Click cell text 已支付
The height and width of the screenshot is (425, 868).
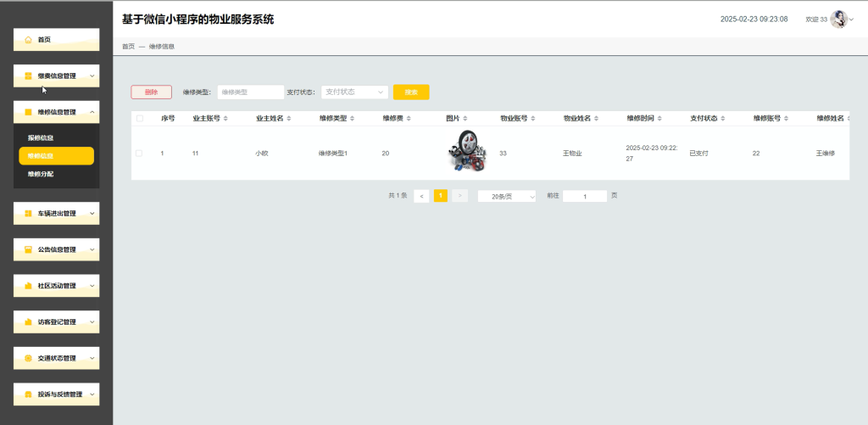[698, 154]
